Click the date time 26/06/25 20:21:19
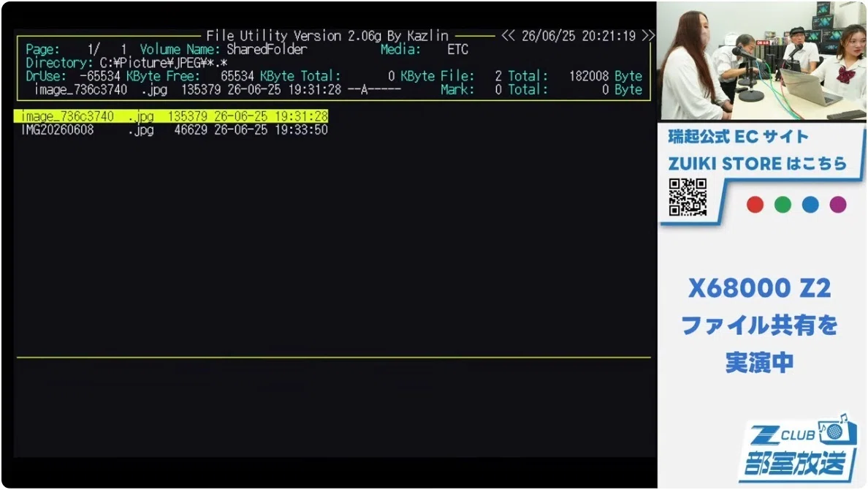This screenshot has width=868, height=490. point(579,36)
